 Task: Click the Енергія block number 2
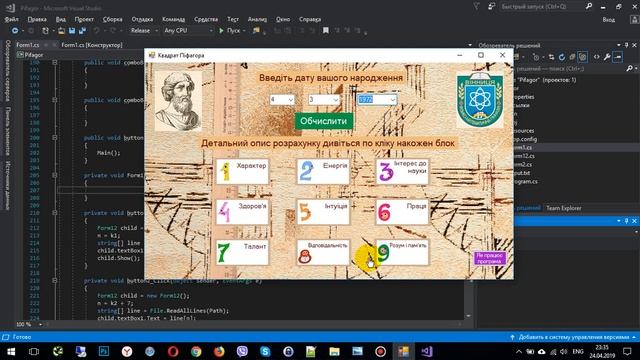tap(323, 171)
